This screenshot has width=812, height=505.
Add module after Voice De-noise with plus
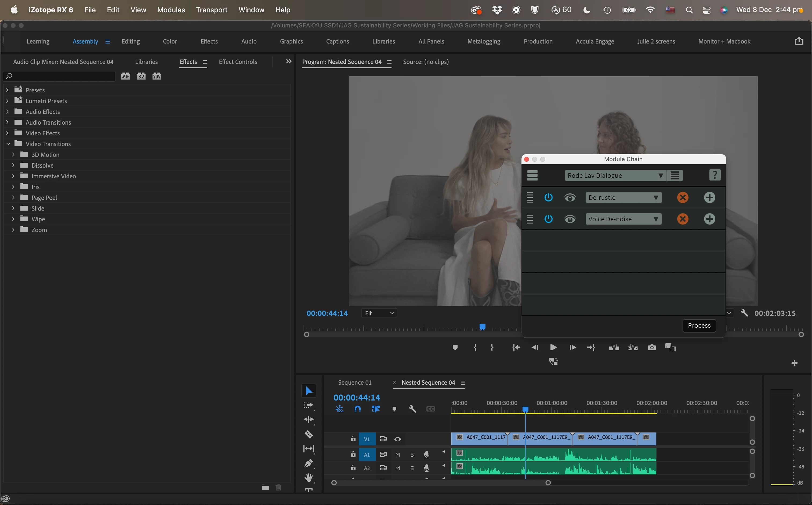coord(709,219)
